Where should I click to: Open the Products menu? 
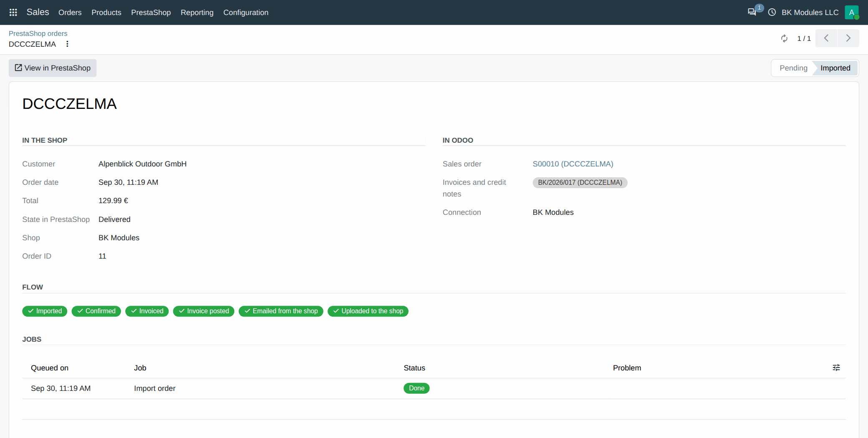pyautogui.click(x=106, y=13)
